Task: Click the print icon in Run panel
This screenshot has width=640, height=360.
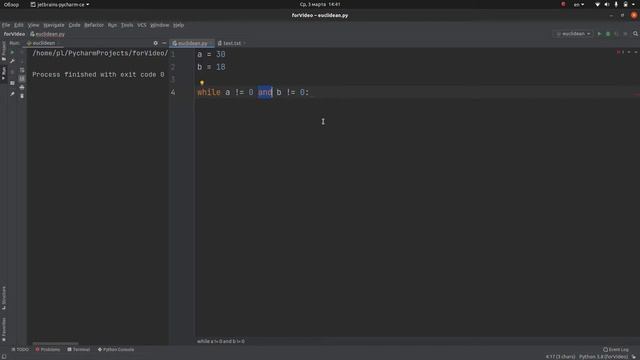Action: pyautogui.click(x=22, y=87)
